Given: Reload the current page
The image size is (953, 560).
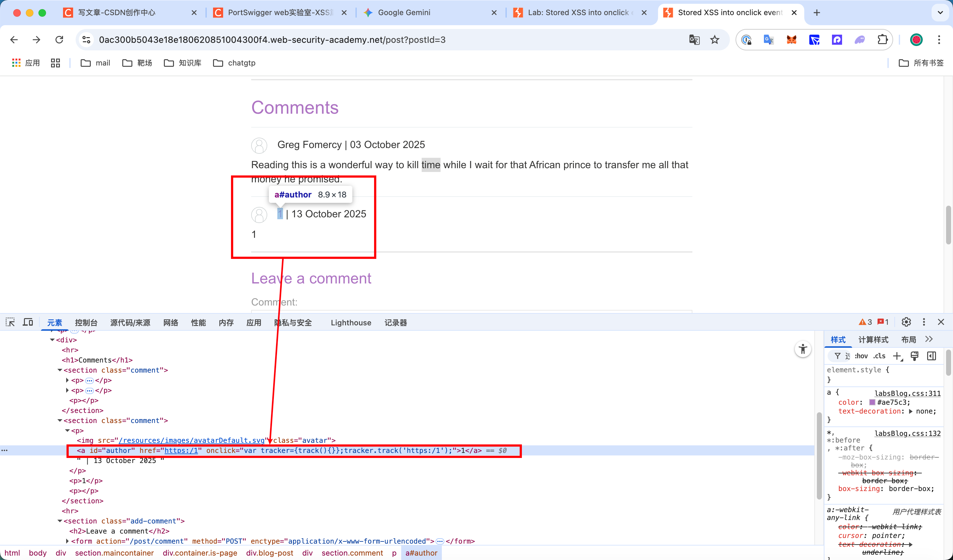Looking at the screenshot, I should pos(59,40).
